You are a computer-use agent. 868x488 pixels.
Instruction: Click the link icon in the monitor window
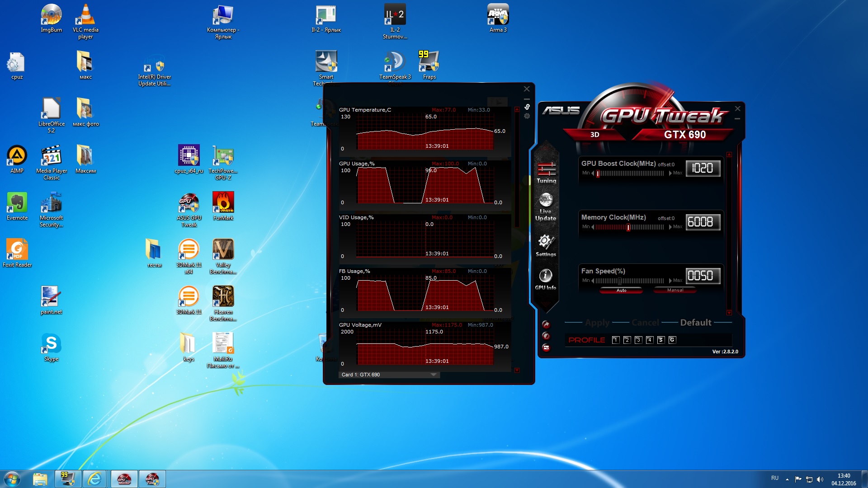coord(527,107)
